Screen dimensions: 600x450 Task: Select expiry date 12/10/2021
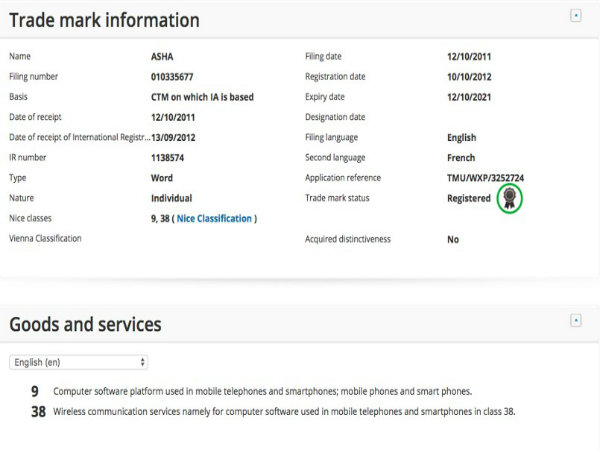(469, 97)
